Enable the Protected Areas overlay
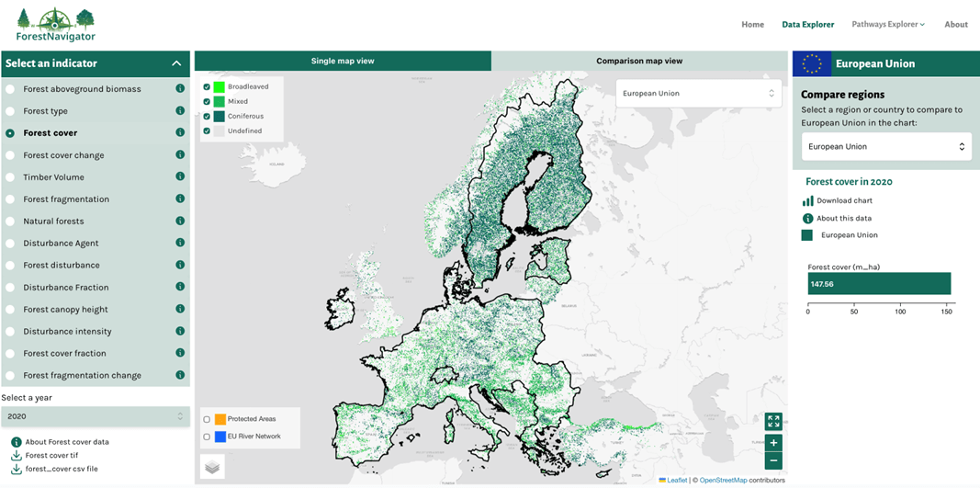This screenshot has height=488, width=980. click(207, 419)
